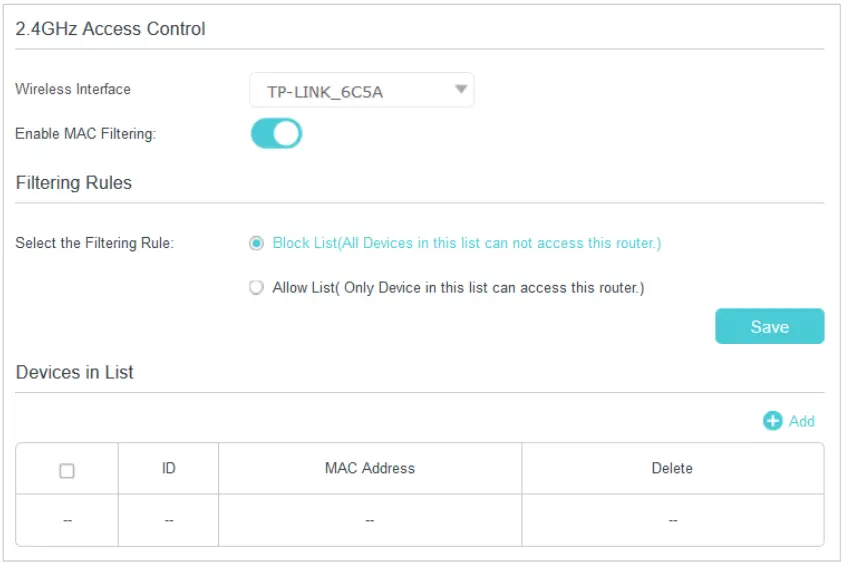Click the ID column header
The width and height of the screenshot is (845, 566).
pos(169,468)
